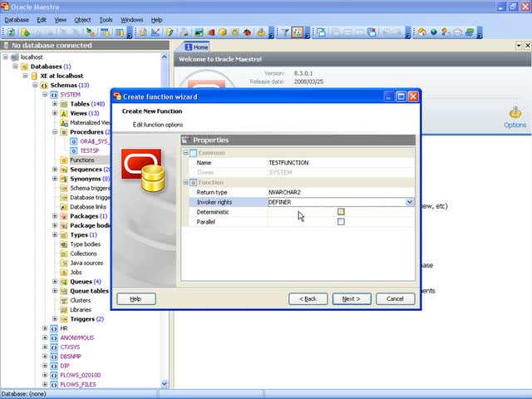The width and height of the screenshot is (532, 399).
Task: Click the Back button in the wizard
Action: [308, 299]
